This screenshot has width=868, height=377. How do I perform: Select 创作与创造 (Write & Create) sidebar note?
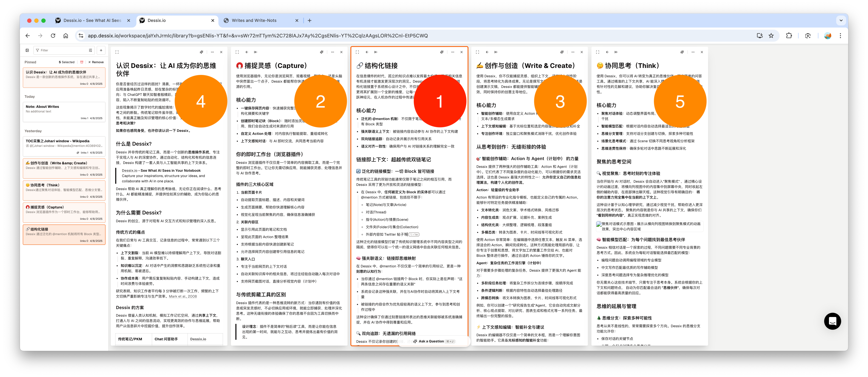click(64, 168)
